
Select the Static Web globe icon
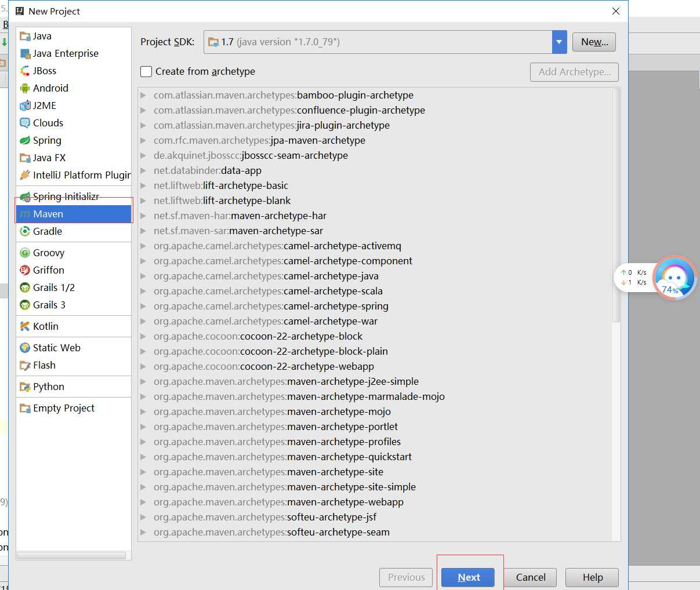[x=25, y=348]
